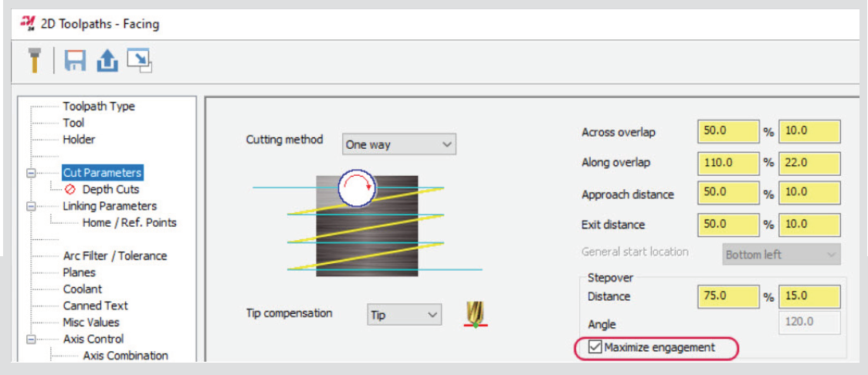Click the toolbar window icon with arrow
Viewport: 868px width, 375px height.
click(x=139, y=60)
